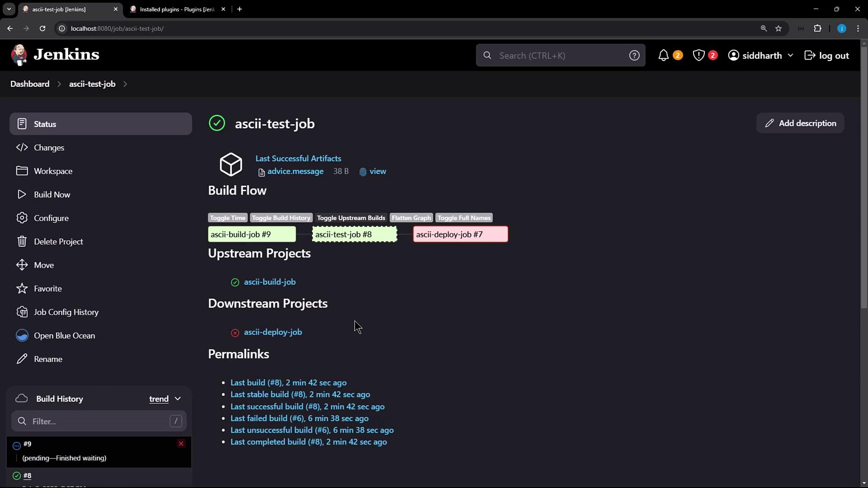Click the red ascii-deploy-job #7 flow box
Screen dimensions: 868x488
[460, 235]
